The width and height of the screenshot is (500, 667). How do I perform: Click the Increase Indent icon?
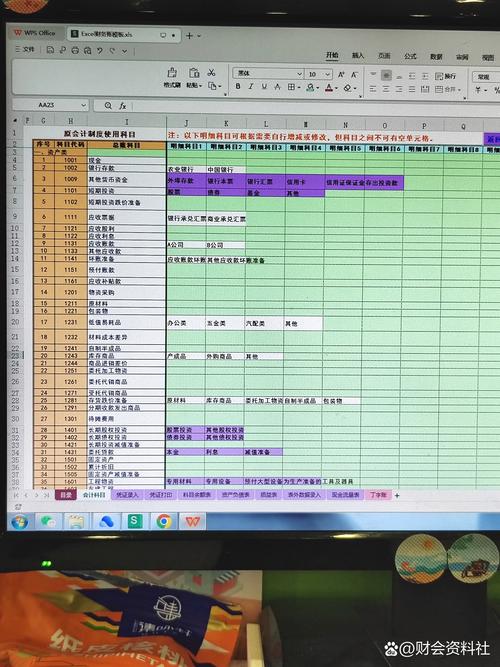(x=425, y=76)
